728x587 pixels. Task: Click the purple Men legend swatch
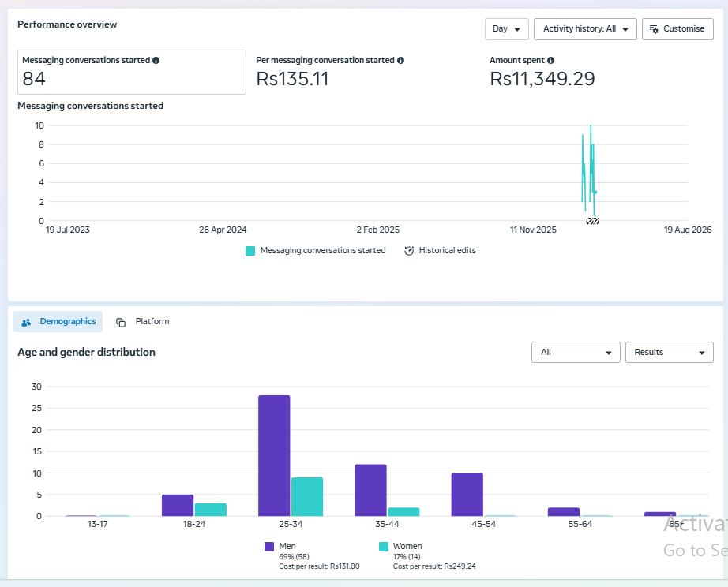[269, 547]
